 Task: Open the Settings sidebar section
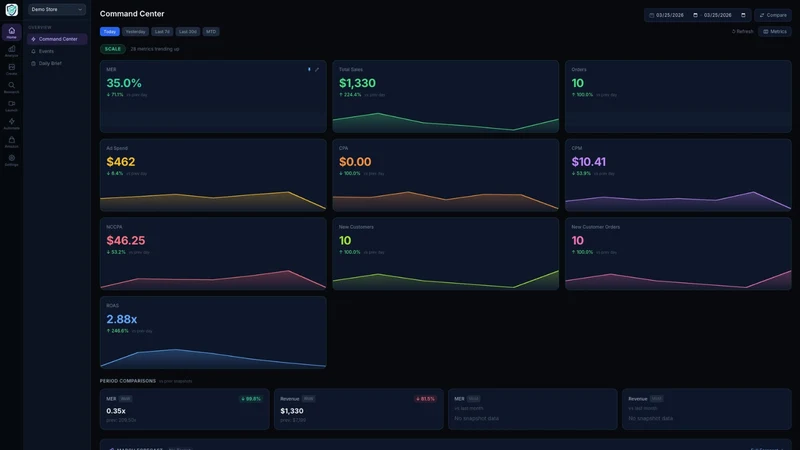click(11, 161)
